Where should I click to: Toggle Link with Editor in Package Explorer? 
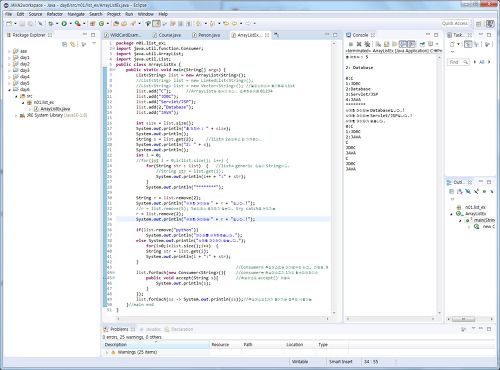coord(73,44)
